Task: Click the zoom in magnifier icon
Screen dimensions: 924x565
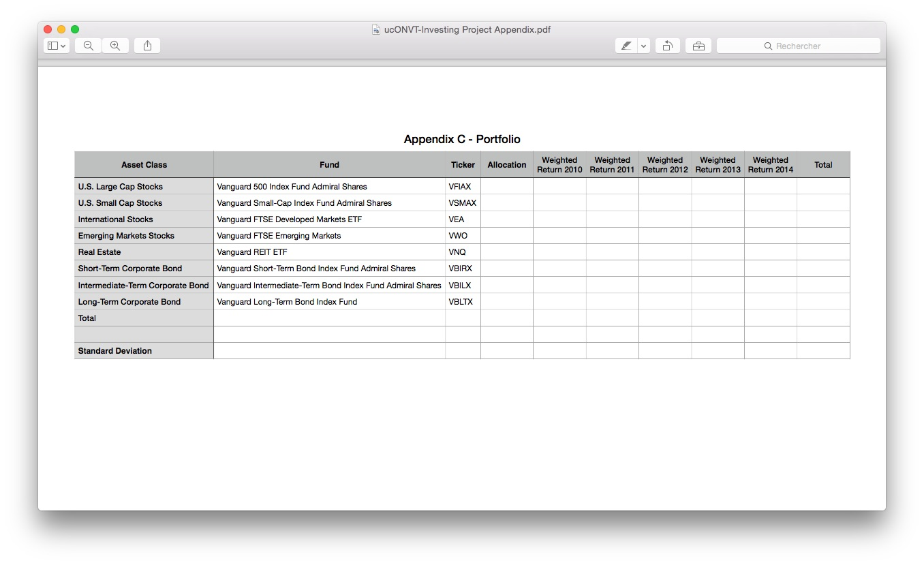Action: point(114,45)
